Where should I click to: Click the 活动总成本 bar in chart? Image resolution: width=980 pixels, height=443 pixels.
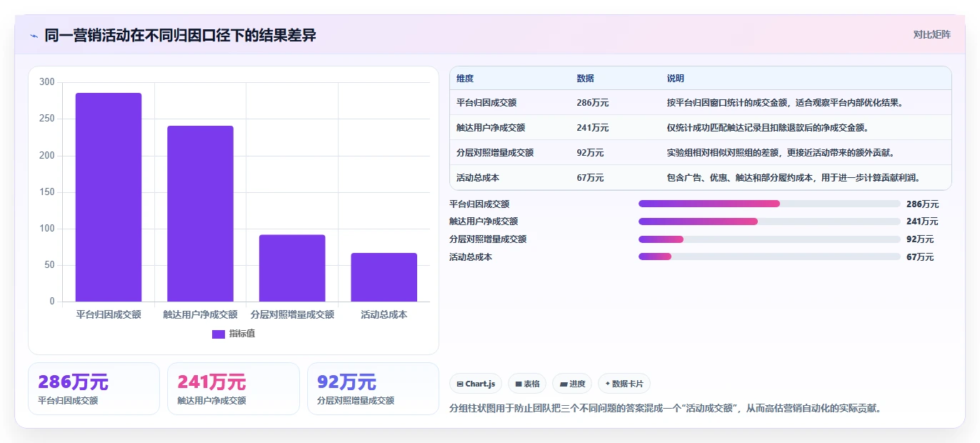pyautogui.click(x=384, y=277)
